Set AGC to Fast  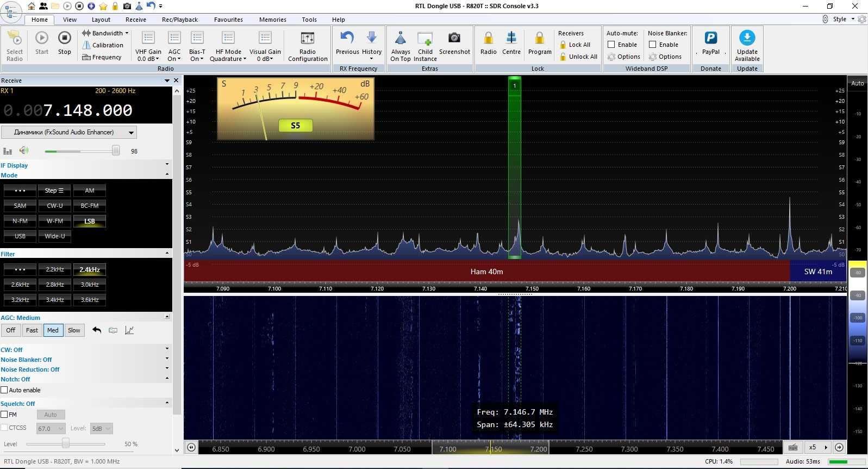click(32, 330)
